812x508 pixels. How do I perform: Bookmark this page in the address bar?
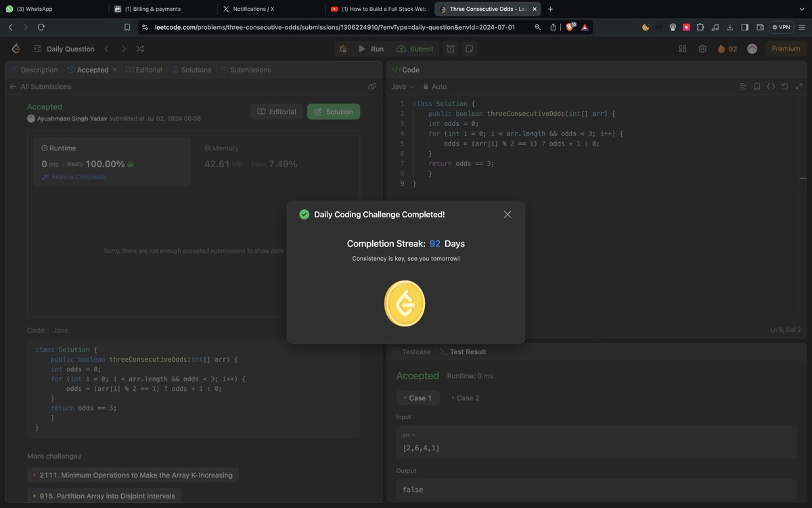click(x=127, y=27)
